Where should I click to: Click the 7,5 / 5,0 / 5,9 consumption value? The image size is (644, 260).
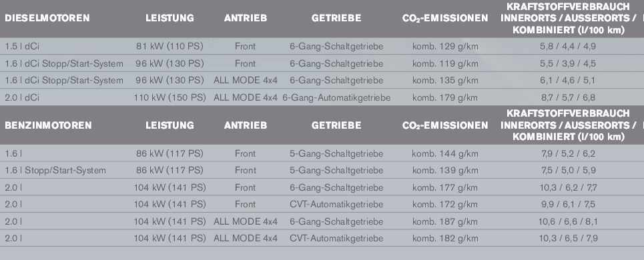568,171
